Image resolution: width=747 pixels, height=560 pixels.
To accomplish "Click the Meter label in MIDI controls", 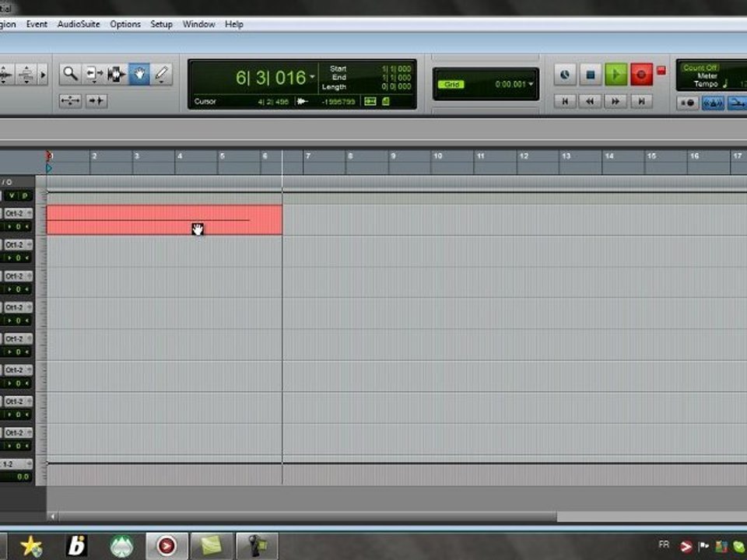I will pos(707,75).
